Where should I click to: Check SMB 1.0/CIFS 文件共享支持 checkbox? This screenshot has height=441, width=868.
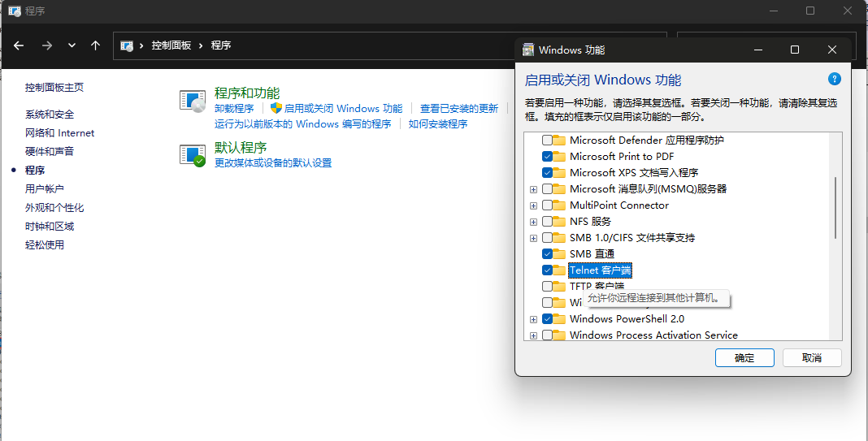[x=547, y=238]
